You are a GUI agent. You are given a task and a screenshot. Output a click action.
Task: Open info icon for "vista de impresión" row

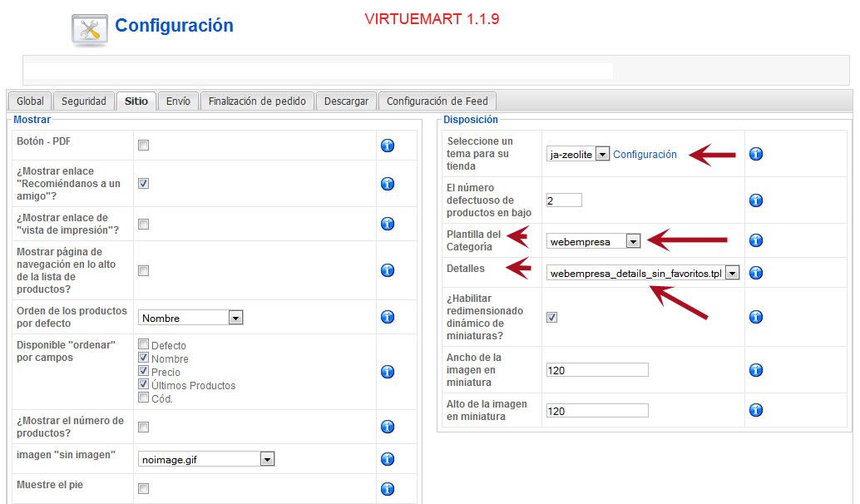tap(388, 224)
